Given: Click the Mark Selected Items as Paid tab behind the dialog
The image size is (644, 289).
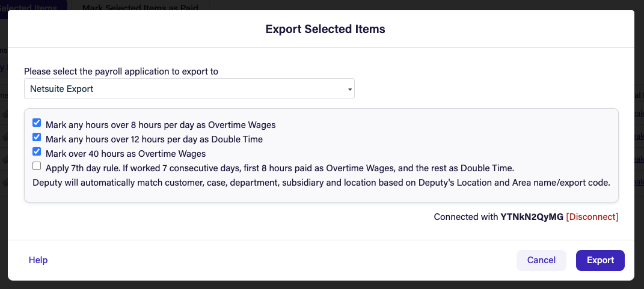Looking at the screenshot, I should (x=140, y=8).
